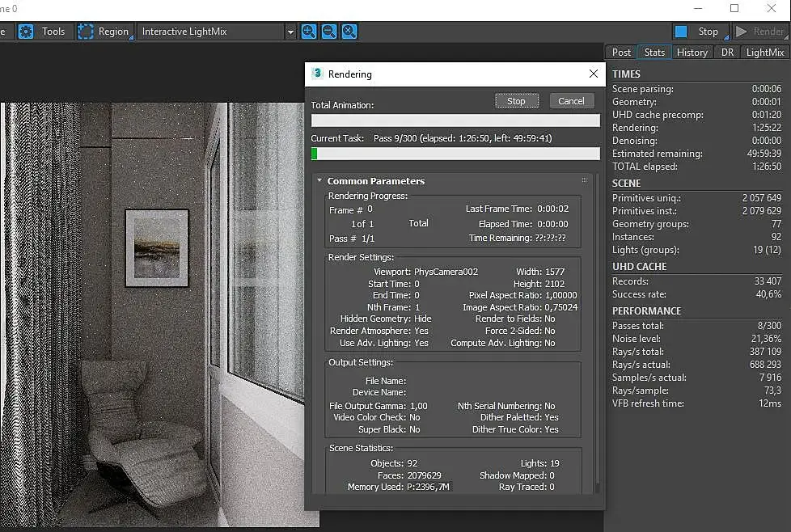The width and height of the screenshot is (791, 532).
Task: Click the 'Width: 1577' value
Action: click(540, 272)
